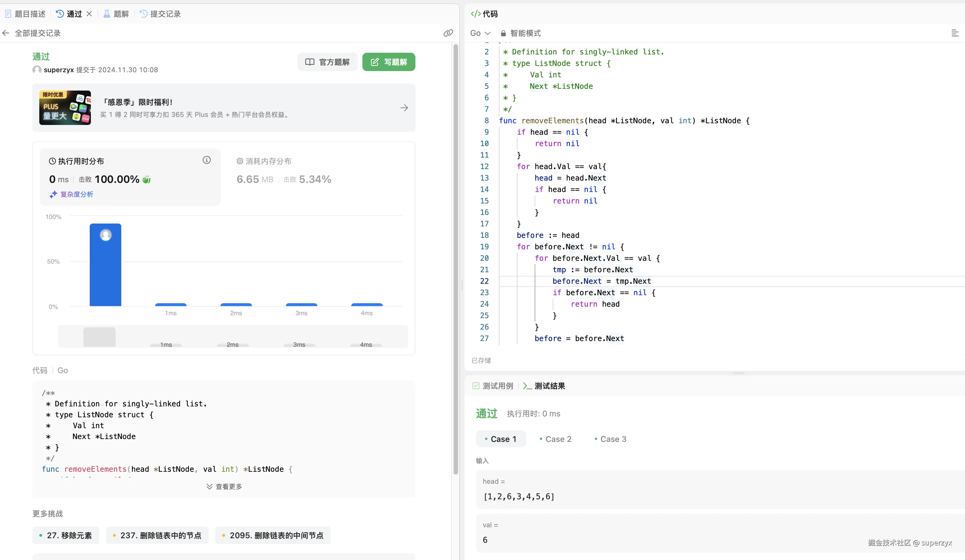Click the back arrow beside 全部提交记录

[6, 33]
